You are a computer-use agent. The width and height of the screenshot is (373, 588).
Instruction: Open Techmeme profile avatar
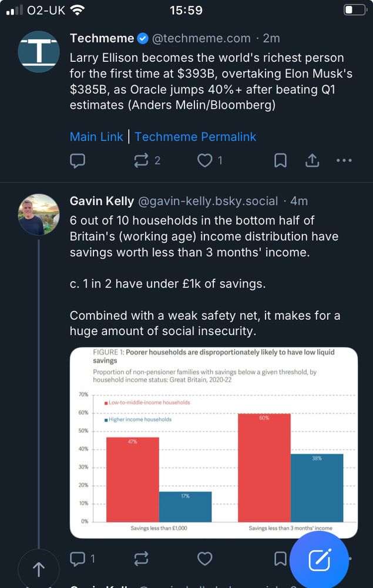[39, 52]
